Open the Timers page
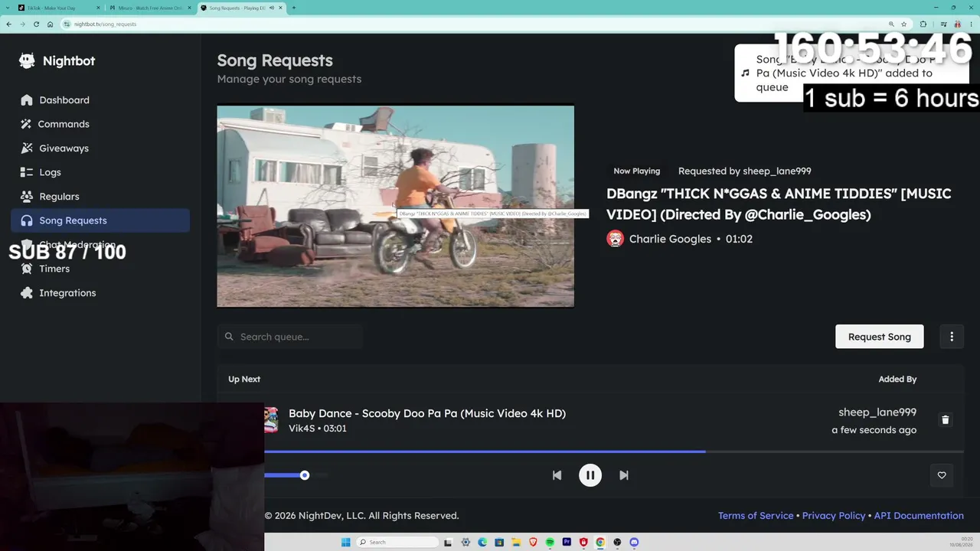This screenshot has width=980, height=551. (x=100, y=269)
